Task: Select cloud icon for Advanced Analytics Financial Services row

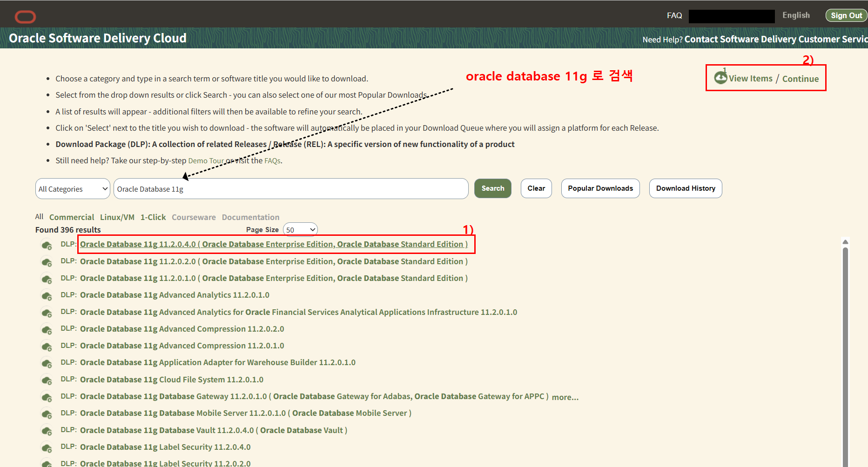Action: 47,313
